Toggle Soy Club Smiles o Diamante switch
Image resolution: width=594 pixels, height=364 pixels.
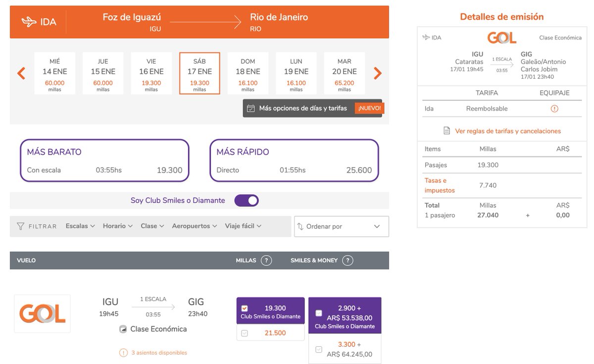coord(247,200)
